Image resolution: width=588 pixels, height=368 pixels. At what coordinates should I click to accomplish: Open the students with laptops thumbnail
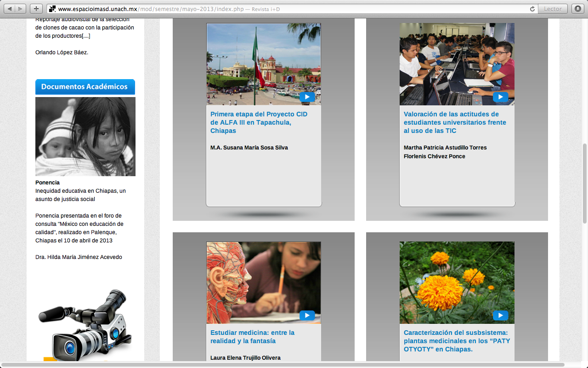click(x=457, y=64)
